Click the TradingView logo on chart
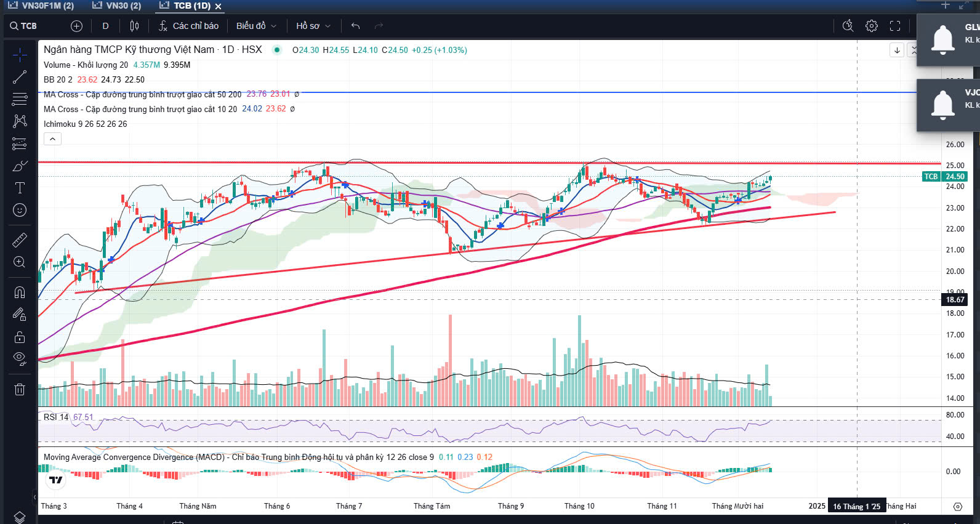The height and width of the screenshot is (524, 980). pos(56,480)
